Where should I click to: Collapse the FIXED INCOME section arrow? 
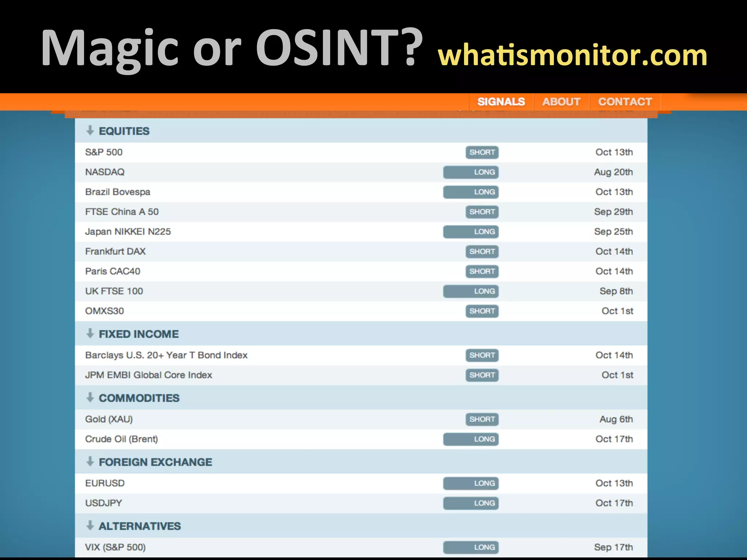coord(90,333)
